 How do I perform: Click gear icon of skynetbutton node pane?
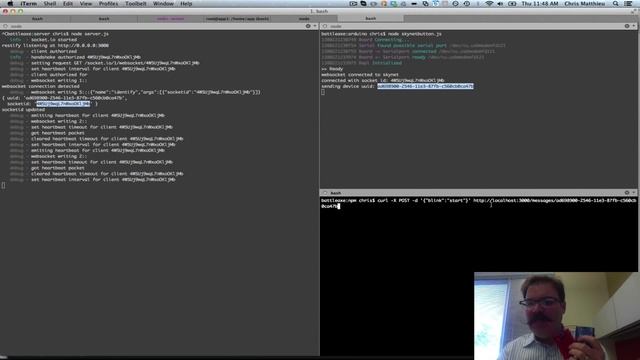click(627, 26)
